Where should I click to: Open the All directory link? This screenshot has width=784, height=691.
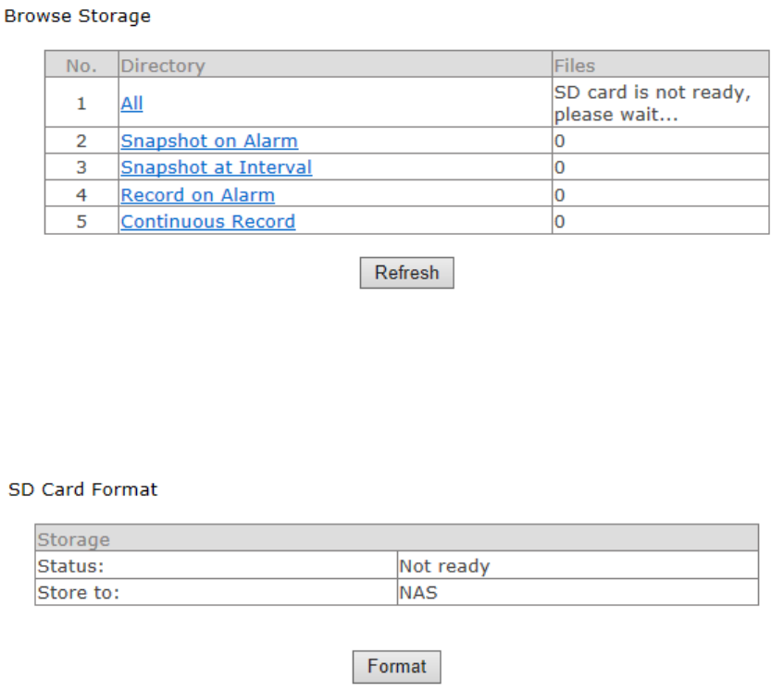[x=131, y=104]
